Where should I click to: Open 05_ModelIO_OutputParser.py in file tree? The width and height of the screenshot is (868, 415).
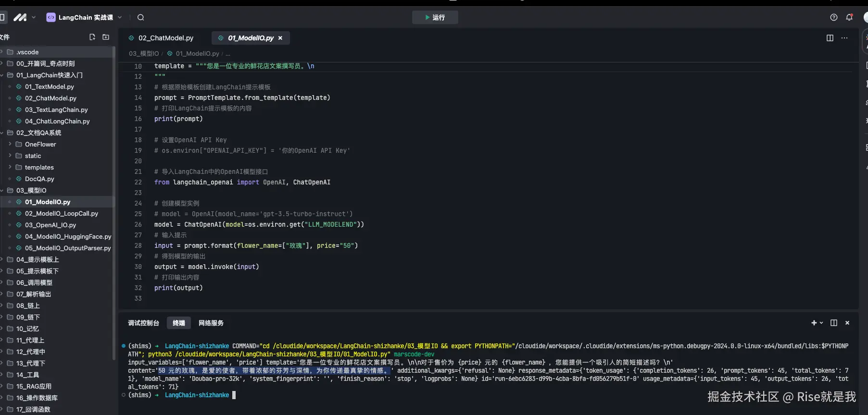click(68, 248)
